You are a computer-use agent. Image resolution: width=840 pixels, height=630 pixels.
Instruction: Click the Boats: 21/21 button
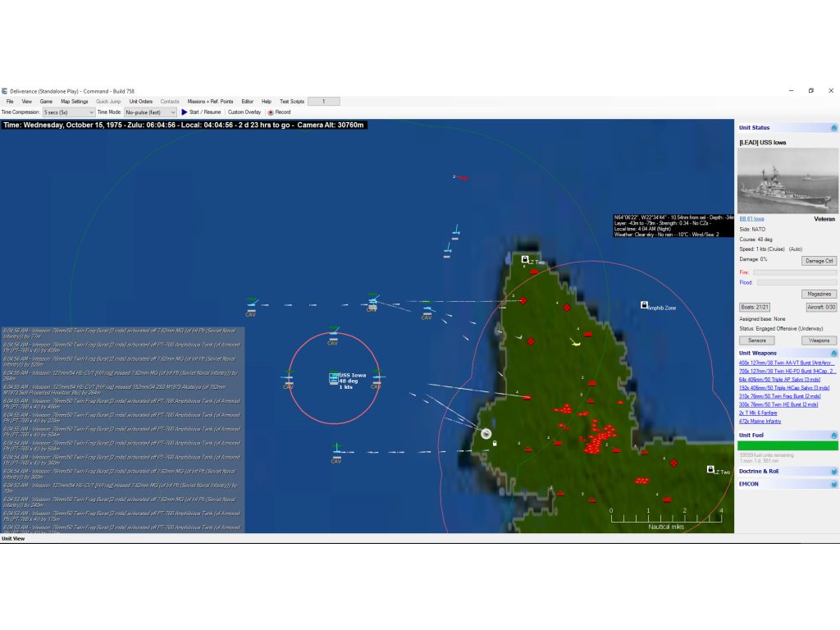(x=755, y=308)
